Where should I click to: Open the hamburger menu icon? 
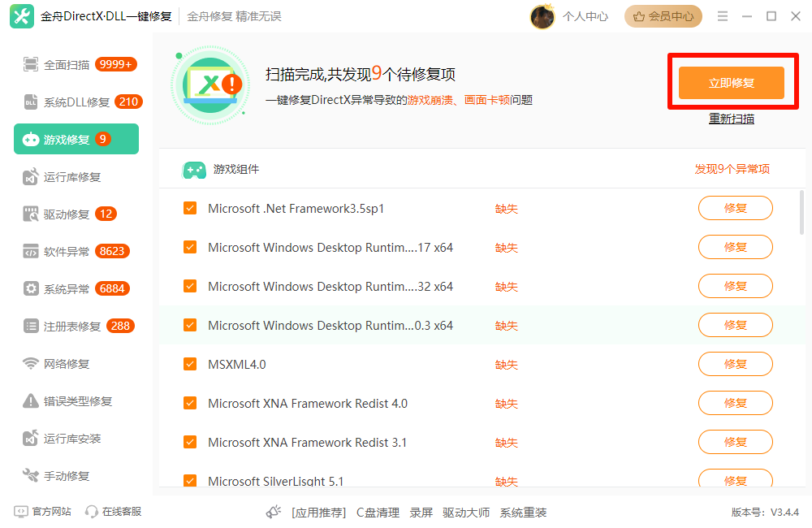click(x=723, y=16)
